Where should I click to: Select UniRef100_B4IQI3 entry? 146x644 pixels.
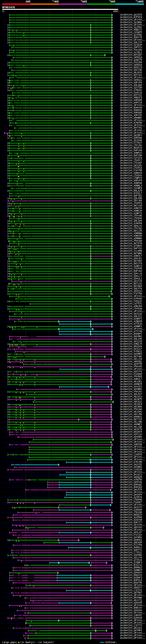131,474
